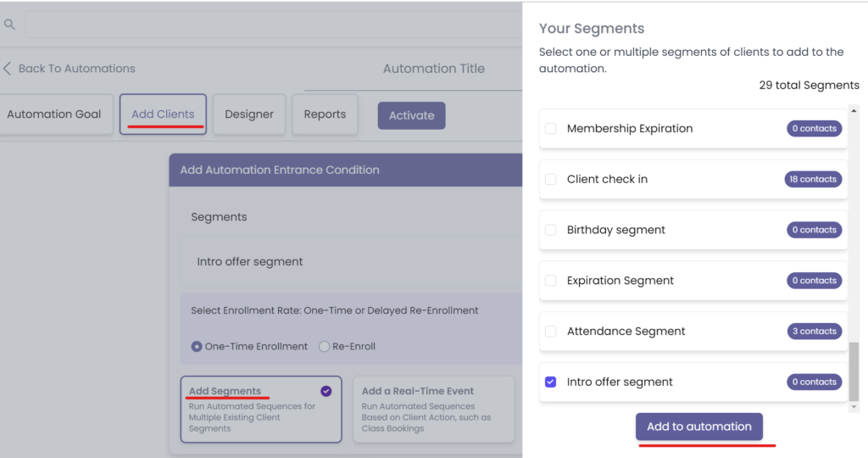
Task: Choose the Add a Real-Time Event card
Action: pos(433,409)
